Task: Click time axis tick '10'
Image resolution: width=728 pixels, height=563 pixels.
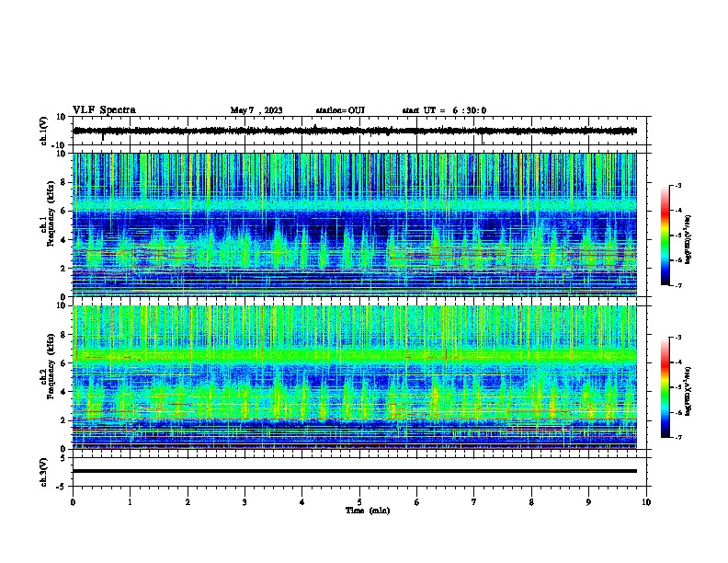Action: click(x=646, y=502)
